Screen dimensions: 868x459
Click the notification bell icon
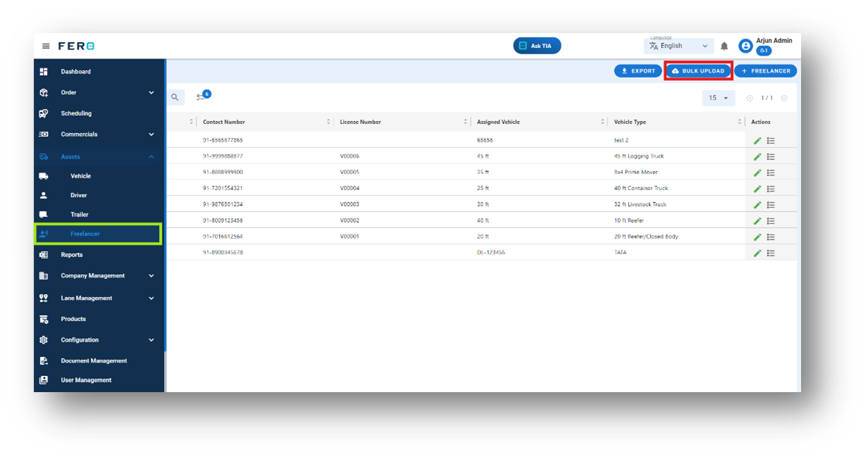pyautogui.click(x=724, y=46)
